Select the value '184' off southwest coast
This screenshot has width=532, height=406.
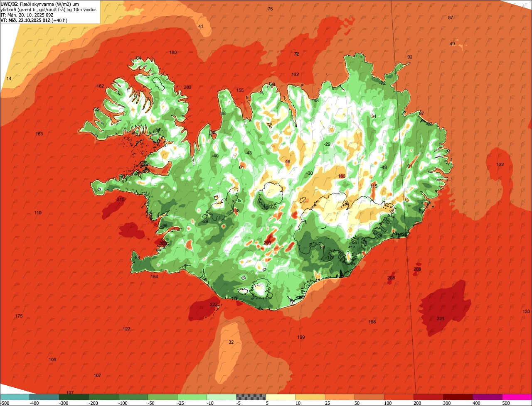pos(154,276)
